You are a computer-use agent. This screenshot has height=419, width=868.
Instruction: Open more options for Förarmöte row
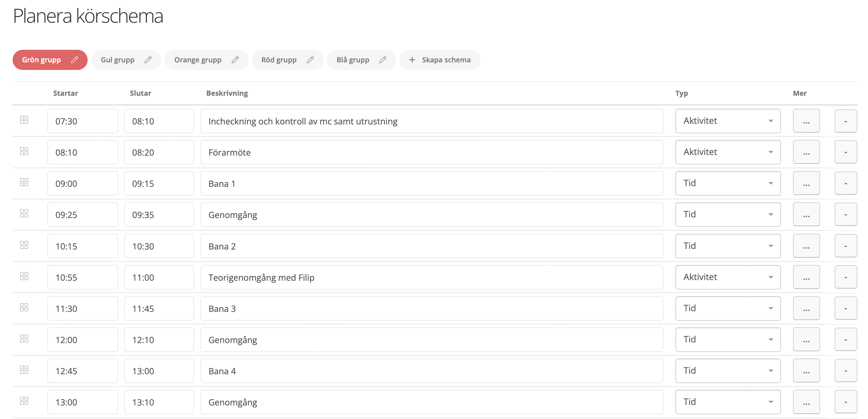coord(806,152)
